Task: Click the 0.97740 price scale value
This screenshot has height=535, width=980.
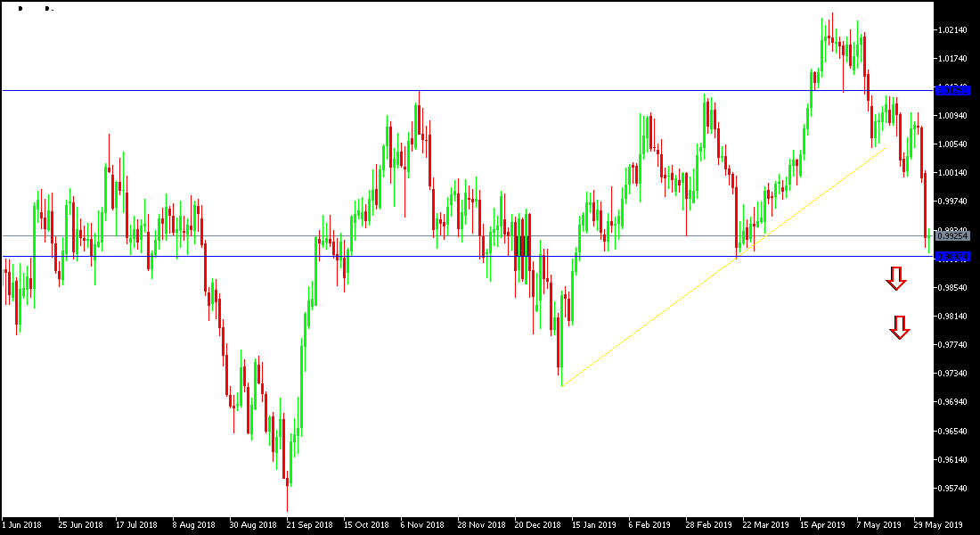Action: (x=953, y=345)
